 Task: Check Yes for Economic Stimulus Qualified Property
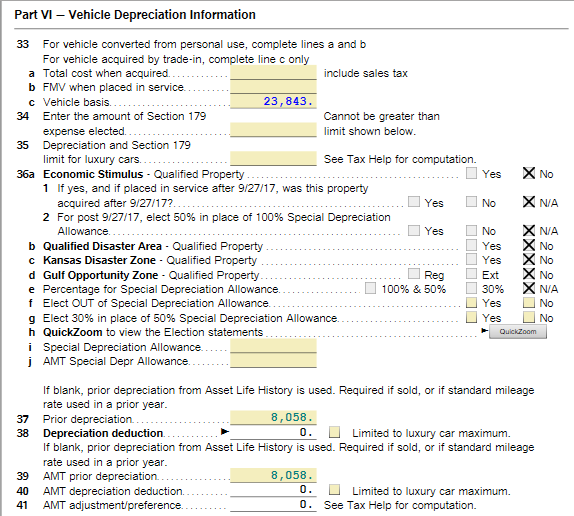click(x=472, y=173)
